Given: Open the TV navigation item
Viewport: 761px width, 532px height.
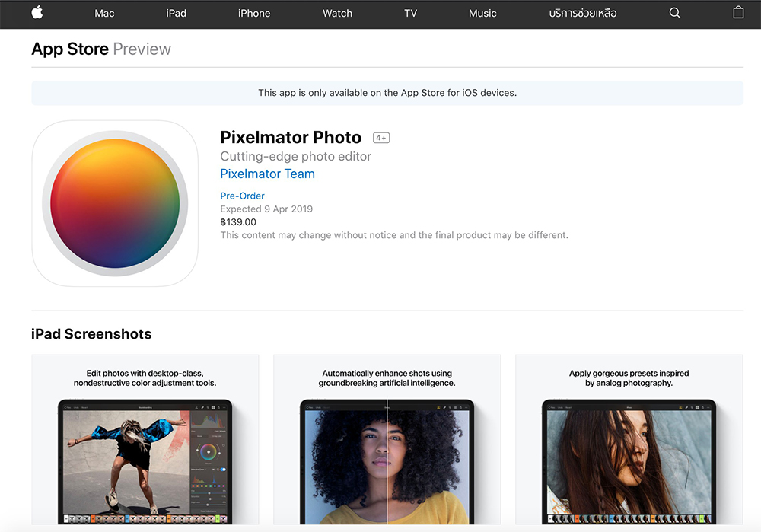Looking at the screenshot, I should point(410,13).
